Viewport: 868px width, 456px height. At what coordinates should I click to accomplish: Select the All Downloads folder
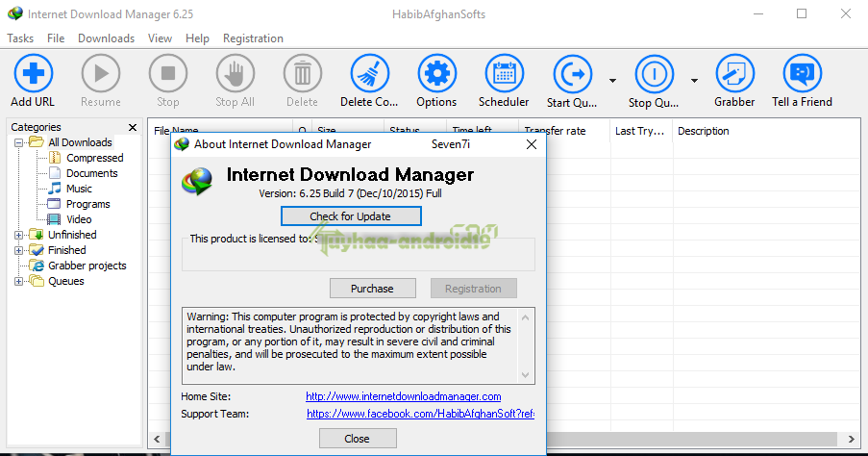[x=81, y=142]
